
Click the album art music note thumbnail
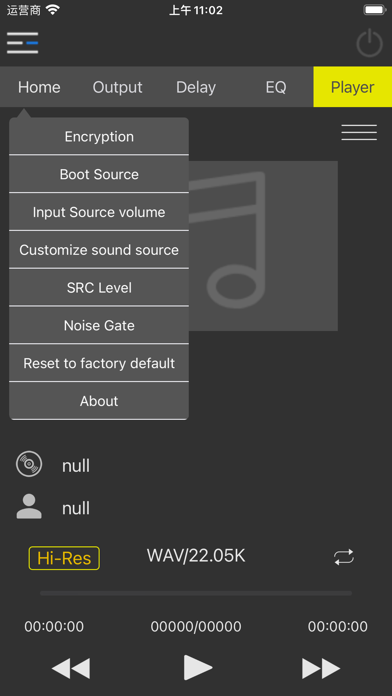point(263,245)
